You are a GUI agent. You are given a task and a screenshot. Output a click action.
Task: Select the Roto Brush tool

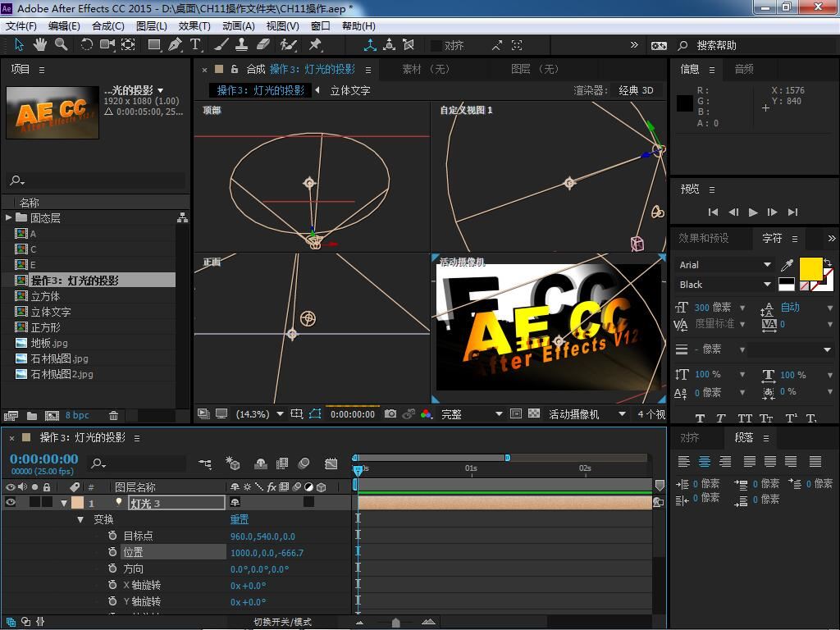click(x=288, y=45)
